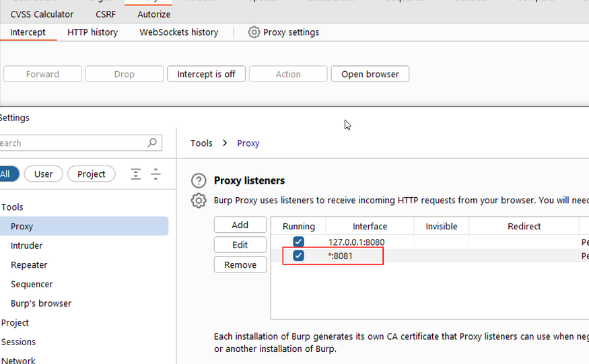Screen dimensions: 589x364
Task: Open Proxy listeners help question icon
Action: click(199, 181)
